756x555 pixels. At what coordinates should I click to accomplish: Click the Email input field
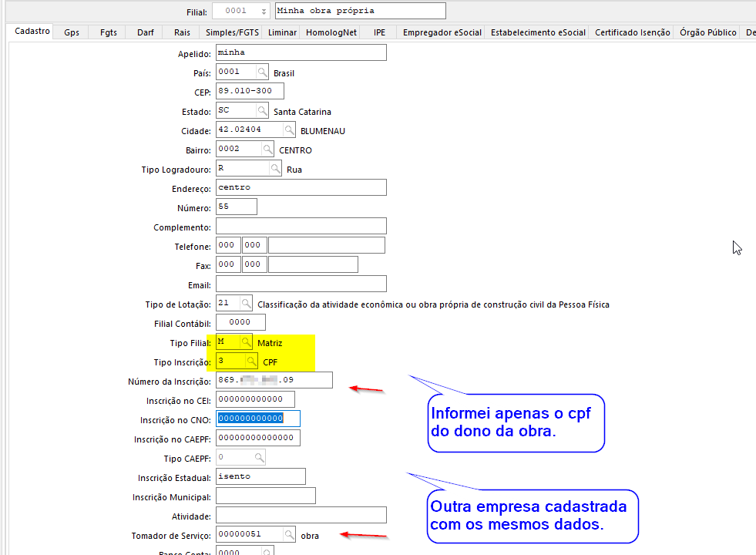301,284
